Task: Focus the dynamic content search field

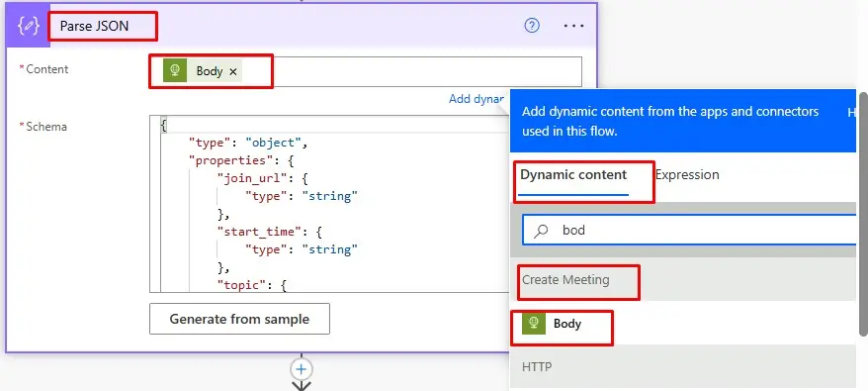Action: point(695,231)
